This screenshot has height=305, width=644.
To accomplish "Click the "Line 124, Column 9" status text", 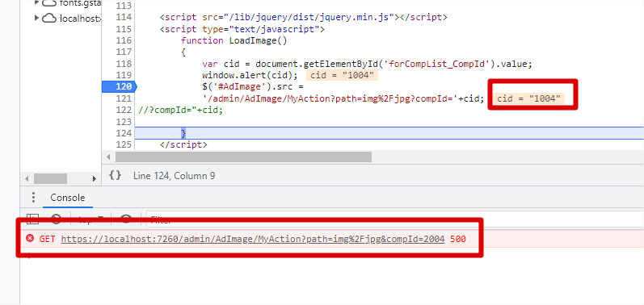I will 175,176.
